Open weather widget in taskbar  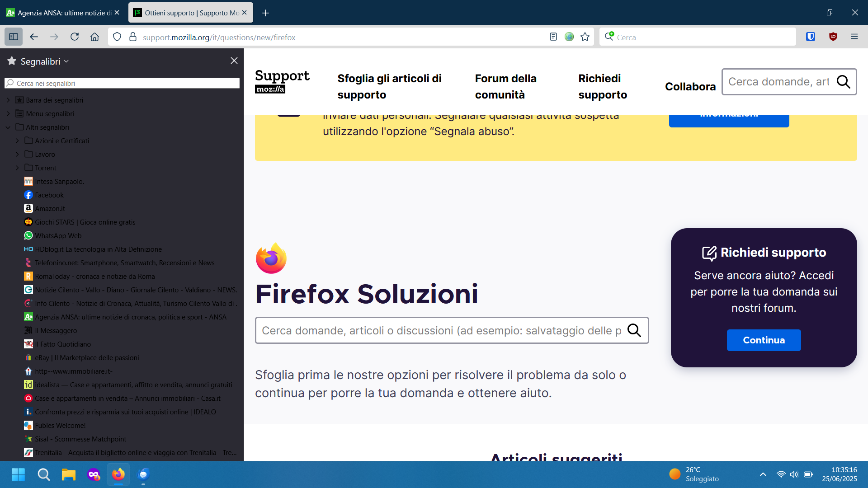[x=694, y=474]
